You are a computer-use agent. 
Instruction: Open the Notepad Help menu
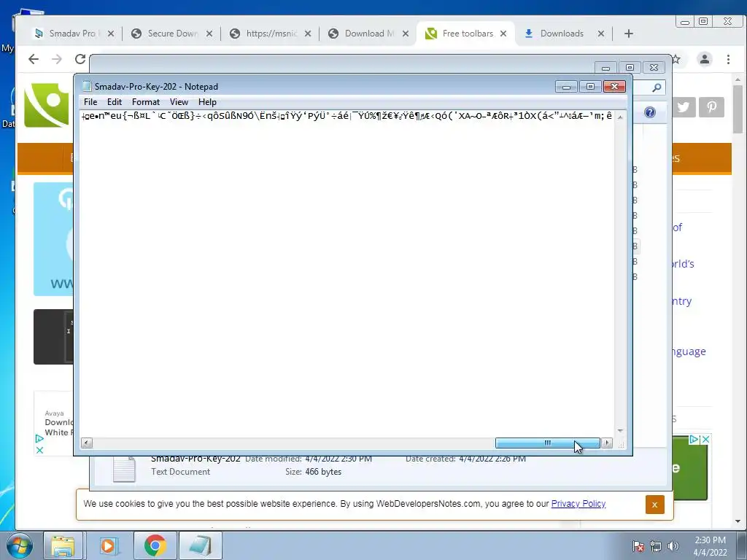(x=207, y=102)
